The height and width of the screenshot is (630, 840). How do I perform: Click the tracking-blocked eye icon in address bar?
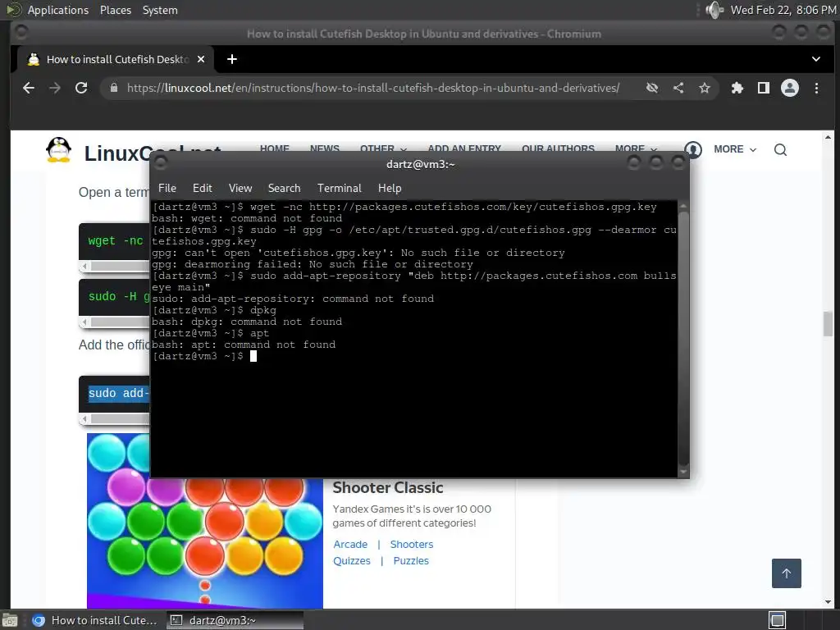click(x=652, y=88)
